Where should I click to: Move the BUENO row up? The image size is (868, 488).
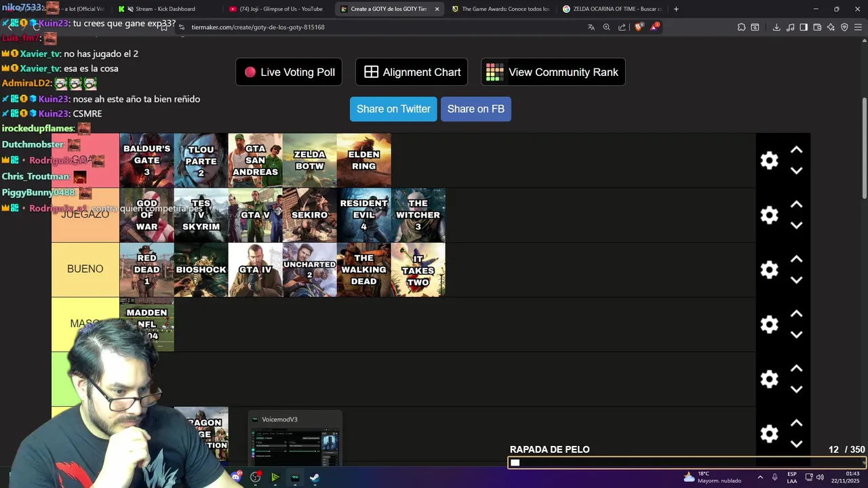point(797,260)
